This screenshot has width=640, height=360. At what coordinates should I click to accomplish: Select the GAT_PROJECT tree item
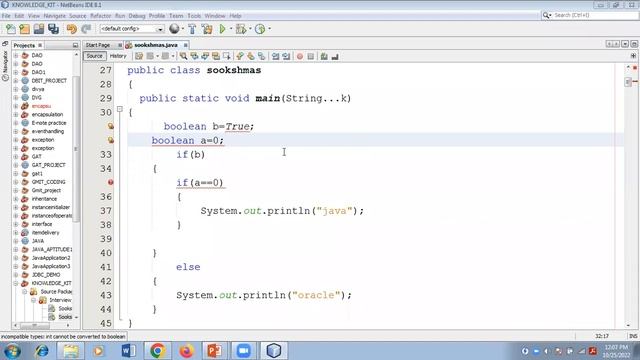pos(48,165)
